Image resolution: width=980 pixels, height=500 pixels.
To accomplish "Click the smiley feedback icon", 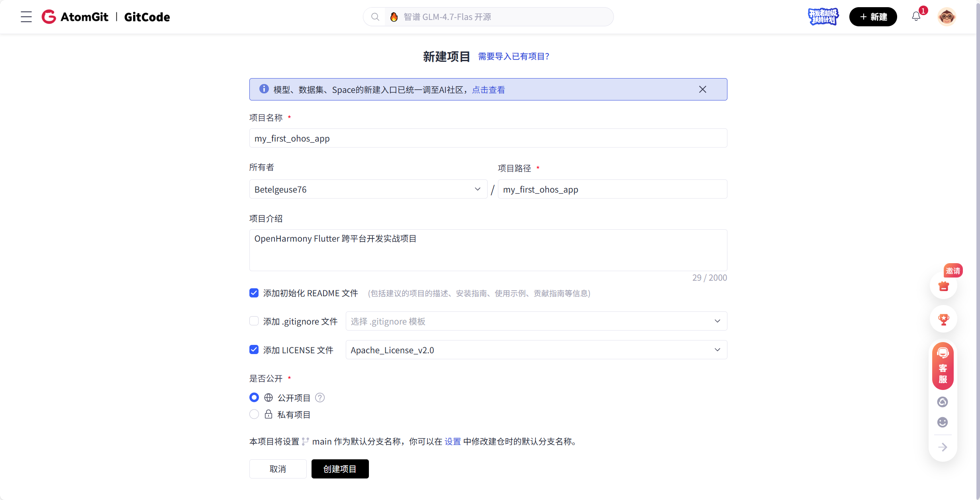I will pyautogui.click(x=942, y=422).
